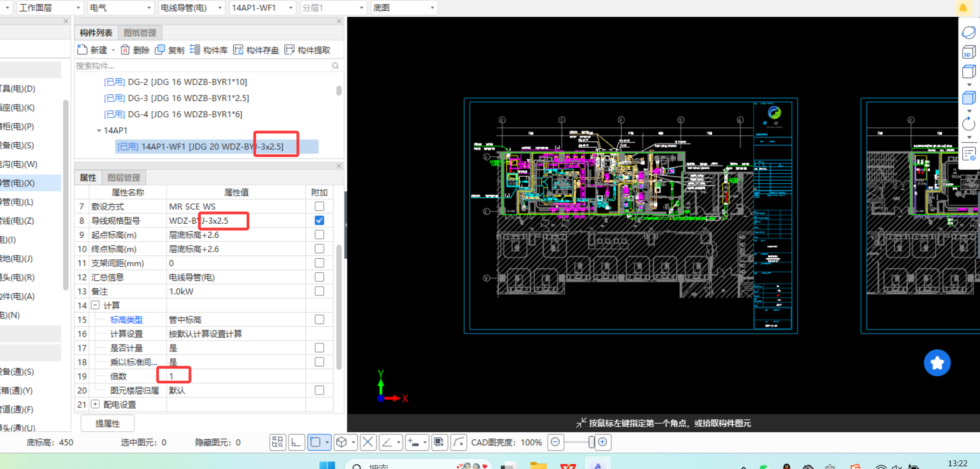Open the 电线导管(电) type dropdown
Screen dimensions: 980x469
coord(192,8)
